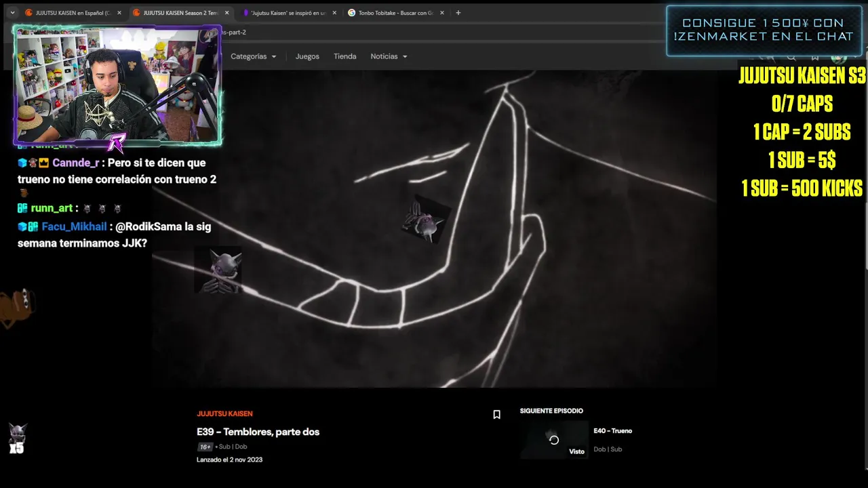Screen dimensions: 868x488
Task: Go to the Tienda page
Action: pos(344,56)
